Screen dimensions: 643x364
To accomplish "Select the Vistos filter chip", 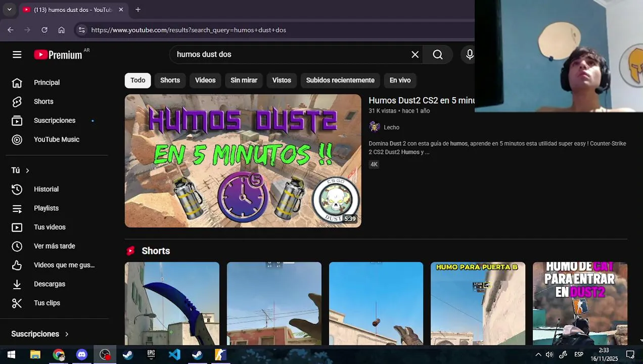I will coord(282,80).
